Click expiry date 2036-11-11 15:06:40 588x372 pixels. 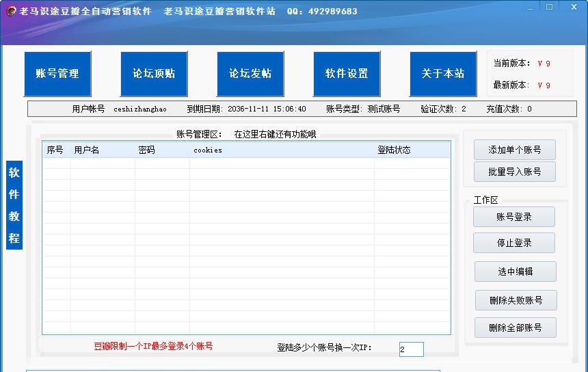[267, 109]
